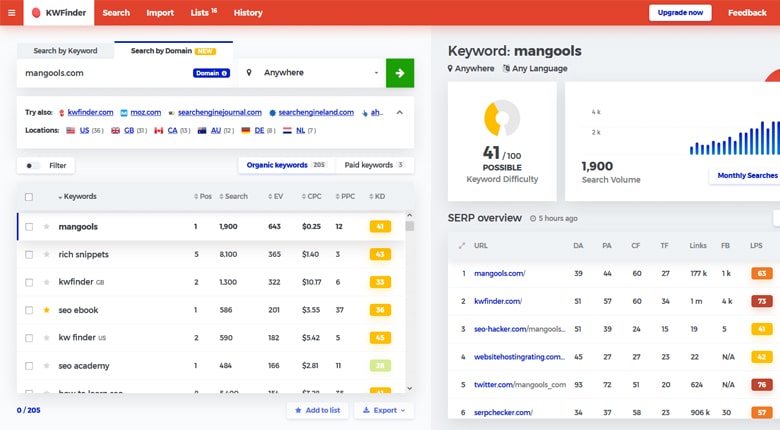
Task: Check the seo ebook row checkbox
Action: coord(29,310)
